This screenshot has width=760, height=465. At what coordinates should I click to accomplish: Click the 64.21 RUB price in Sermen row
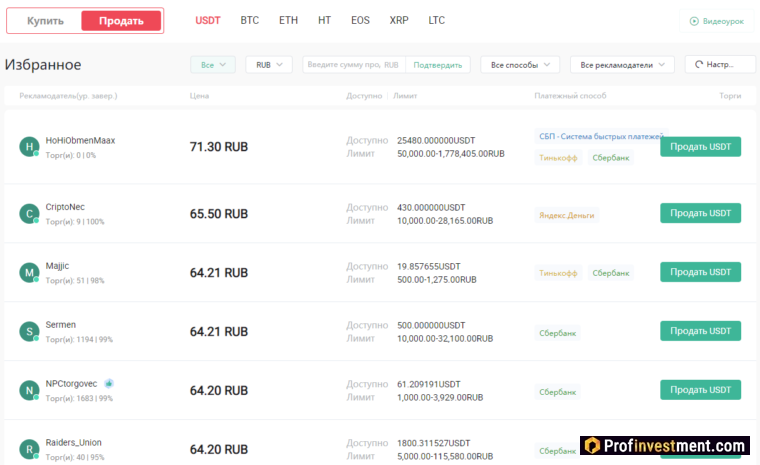coord(219,332)
